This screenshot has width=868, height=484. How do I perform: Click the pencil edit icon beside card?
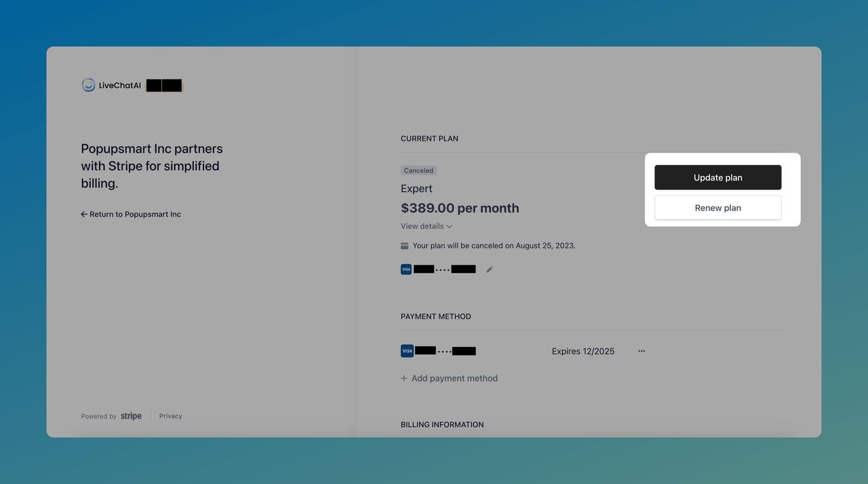(490, 269)
